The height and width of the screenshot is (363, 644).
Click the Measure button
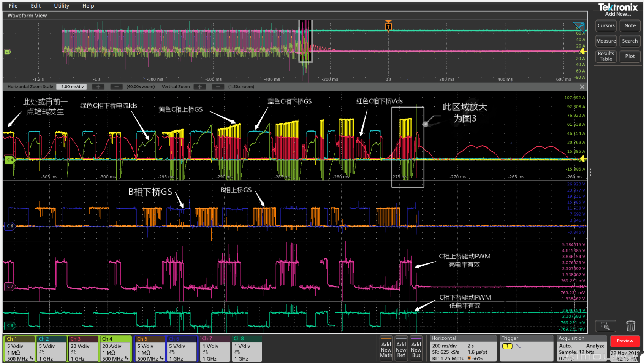[606, 41]
